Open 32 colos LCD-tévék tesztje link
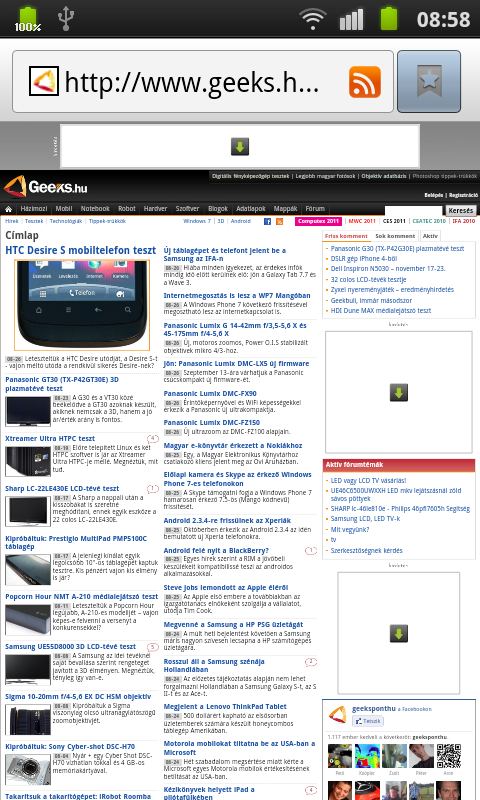Image resolution: width=480 pixels, height=800 pixels. click(x=368, y=280)
